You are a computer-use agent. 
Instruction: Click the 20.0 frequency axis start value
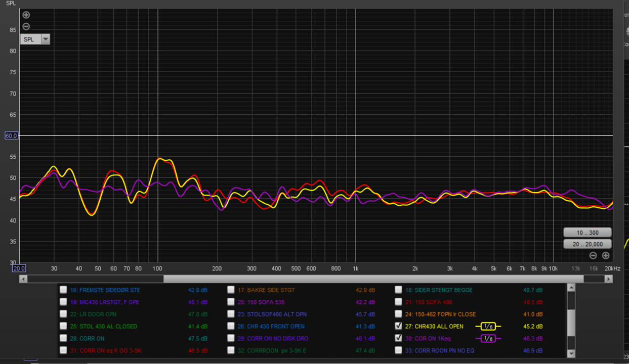point(19,268)
